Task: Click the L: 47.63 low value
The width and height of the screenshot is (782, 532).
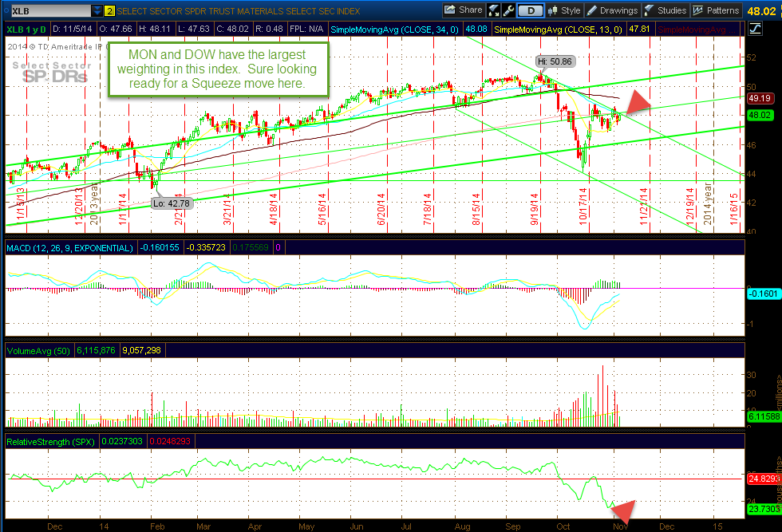Action: 193,30
